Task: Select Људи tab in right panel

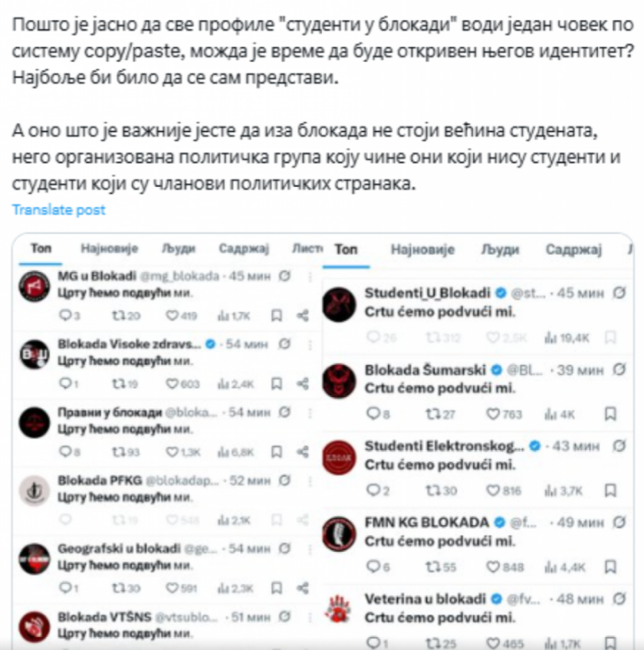Action: [x=500, y=249]
